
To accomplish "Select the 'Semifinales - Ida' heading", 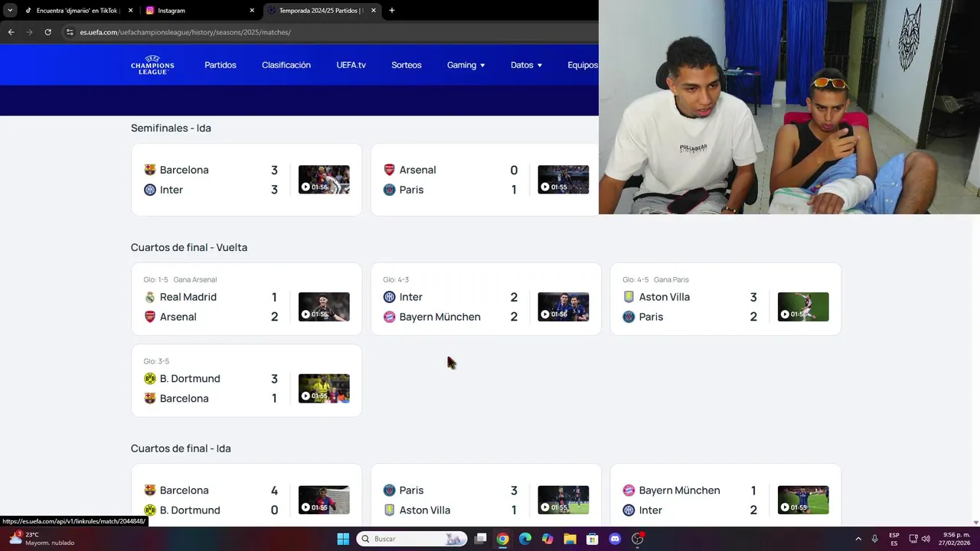I will (x=171, y=128).
